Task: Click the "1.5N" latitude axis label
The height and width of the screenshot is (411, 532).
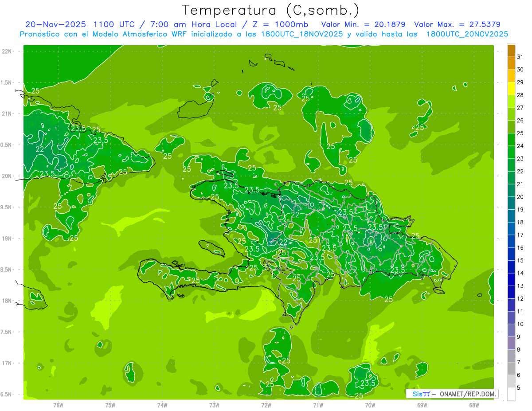Action: point(7,83)
